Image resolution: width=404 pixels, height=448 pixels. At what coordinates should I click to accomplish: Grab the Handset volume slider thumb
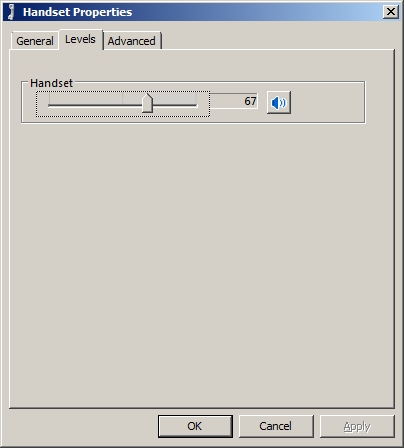pyautogui.click(x=147, y=103)
